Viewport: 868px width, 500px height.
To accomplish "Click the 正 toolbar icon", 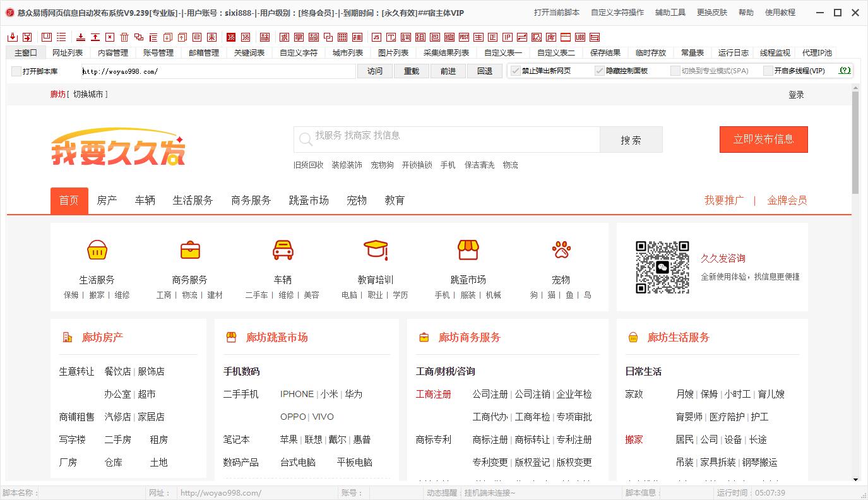I will click(492, 37).
